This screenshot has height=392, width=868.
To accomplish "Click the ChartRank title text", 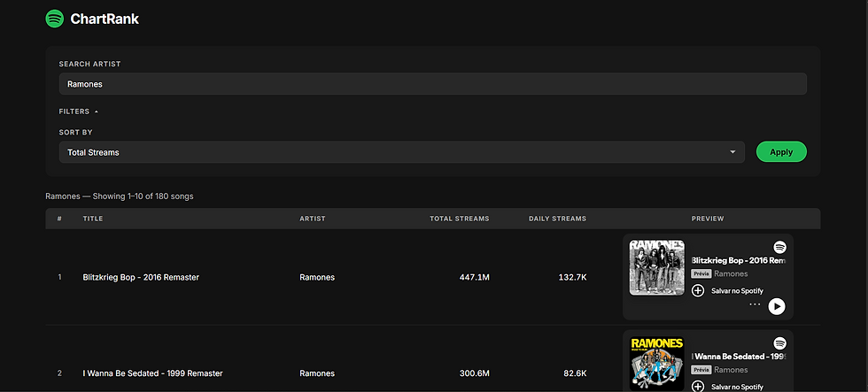I will click(x=105, y=19).
